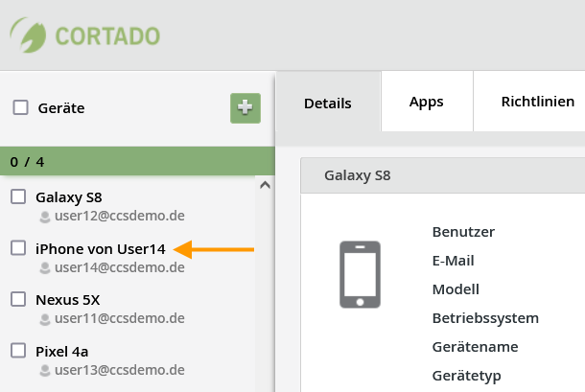This screenshot has width=585, height=392.
Task: Select the Nexus 5X device entry
Action: click(x=68, y=300)
